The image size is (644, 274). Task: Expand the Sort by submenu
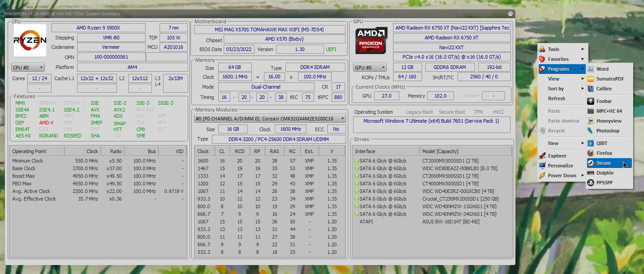click(562, 89)
